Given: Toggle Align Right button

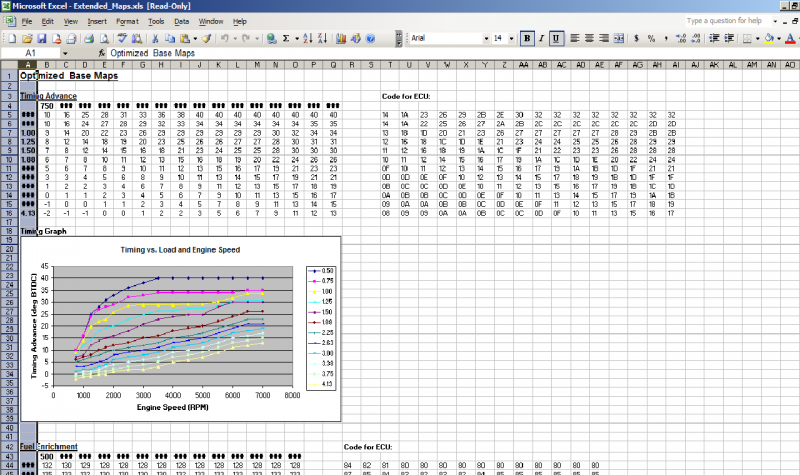Looking at the screenshot, I should (604, 38).
